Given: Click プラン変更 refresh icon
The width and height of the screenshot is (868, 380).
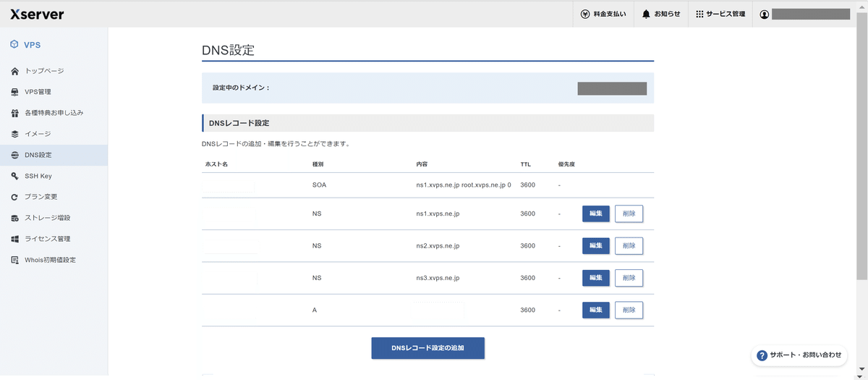Looking at the screenshot, I should (14, 197).
